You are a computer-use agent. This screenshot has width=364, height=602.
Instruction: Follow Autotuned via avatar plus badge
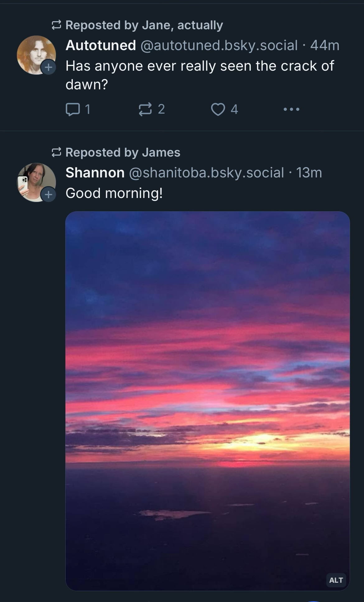click(49, 67)
